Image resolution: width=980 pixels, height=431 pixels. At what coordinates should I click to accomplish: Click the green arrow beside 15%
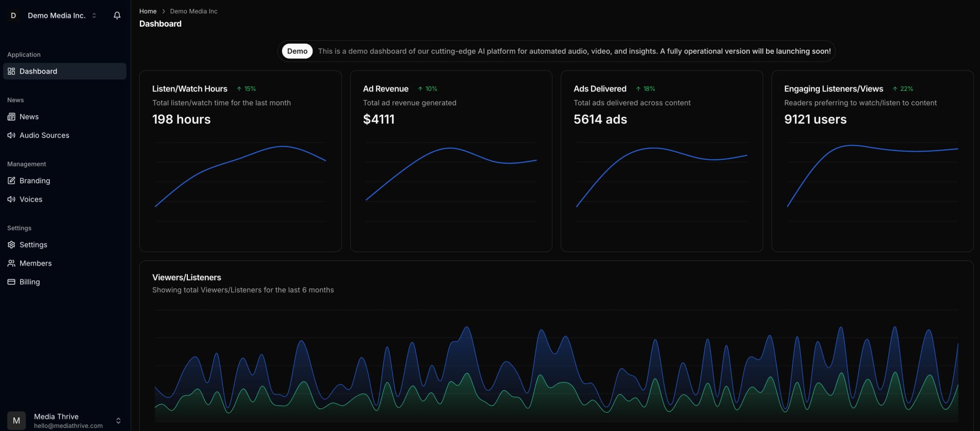click(239, 89)
